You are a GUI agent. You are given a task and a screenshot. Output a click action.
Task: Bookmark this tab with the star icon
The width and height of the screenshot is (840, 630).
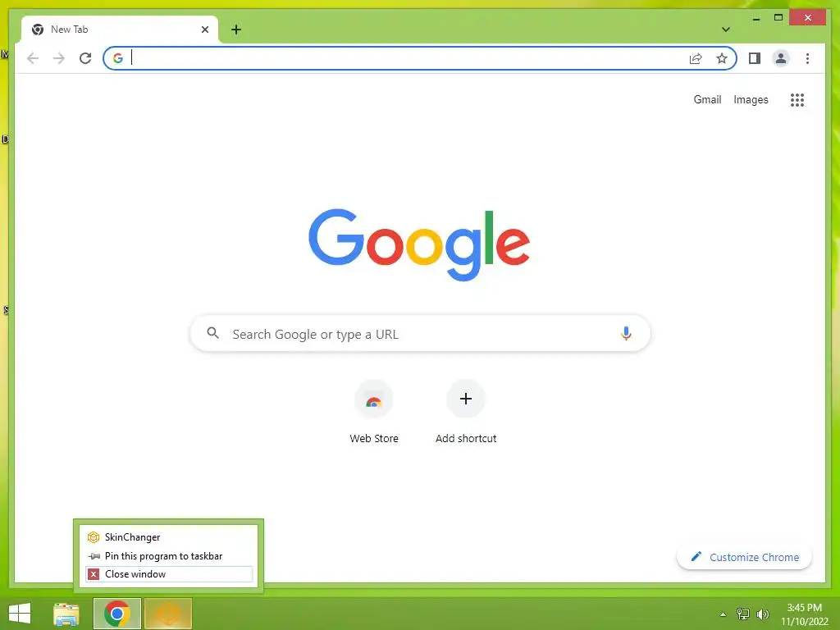[722, 58]
